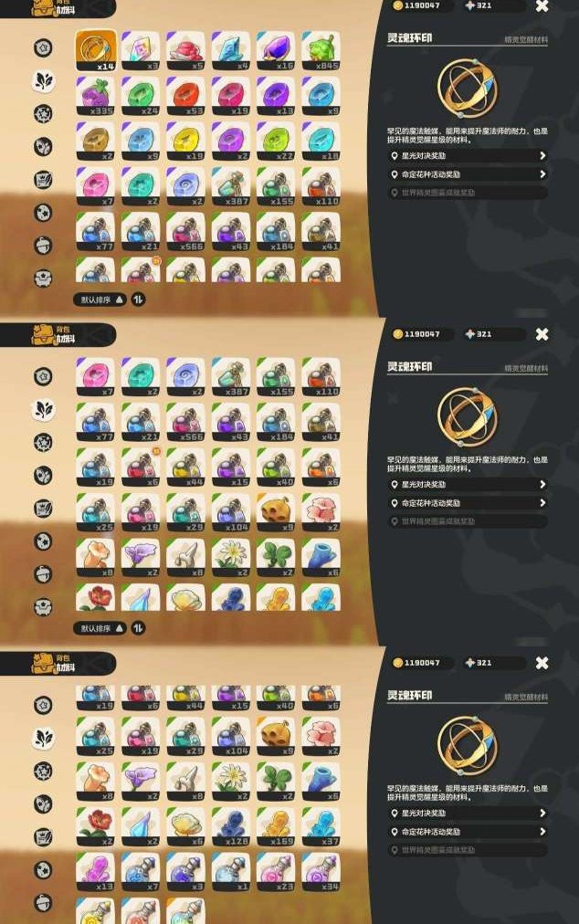Select the purple berry item with x335
The image size is (579, 924).
click(x=96, y=96)
